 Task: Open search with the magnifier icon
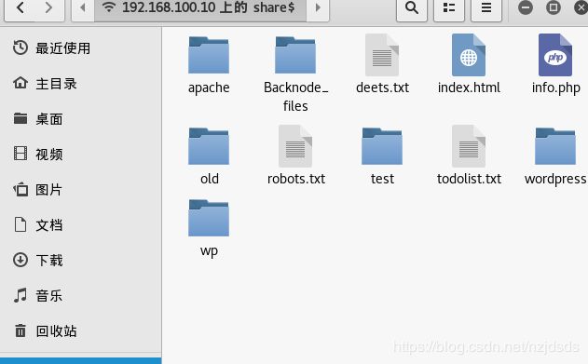(412, 7)
